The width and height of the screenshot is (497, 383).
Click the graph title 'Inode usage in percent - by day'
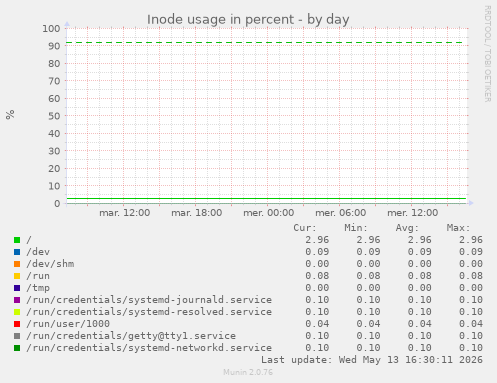248,19
